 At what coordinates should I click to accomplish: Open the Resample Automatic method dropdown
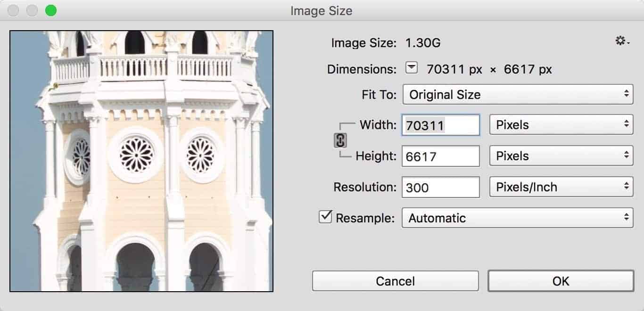click(517, 218)
